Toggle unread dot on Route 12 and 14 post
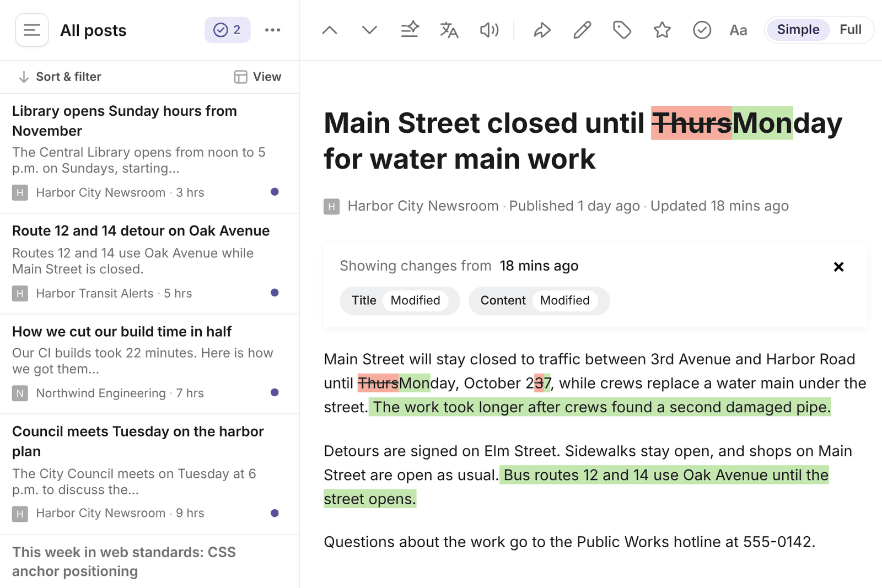 tap(275, 293)
